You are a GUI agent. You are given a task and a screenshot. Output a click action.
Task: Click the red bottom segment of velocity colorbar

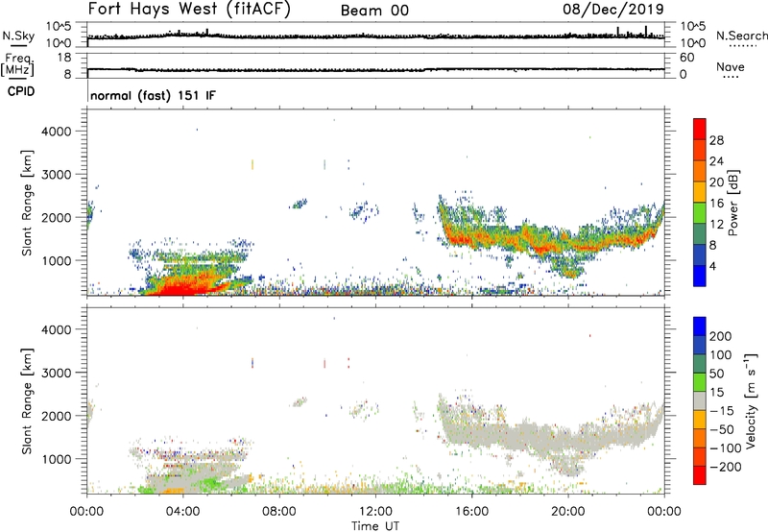pyautogui.click(x=700, y=475)
